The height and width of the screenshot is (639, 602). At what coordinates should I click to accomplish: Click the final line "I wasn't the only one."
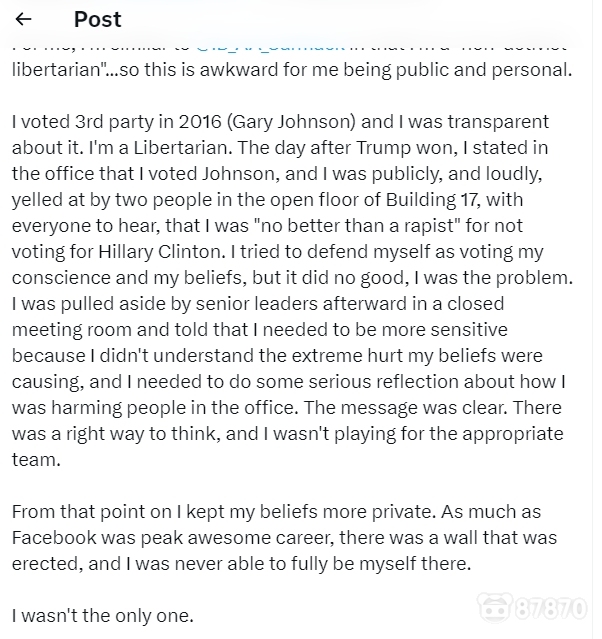click(x=103, y=616)
